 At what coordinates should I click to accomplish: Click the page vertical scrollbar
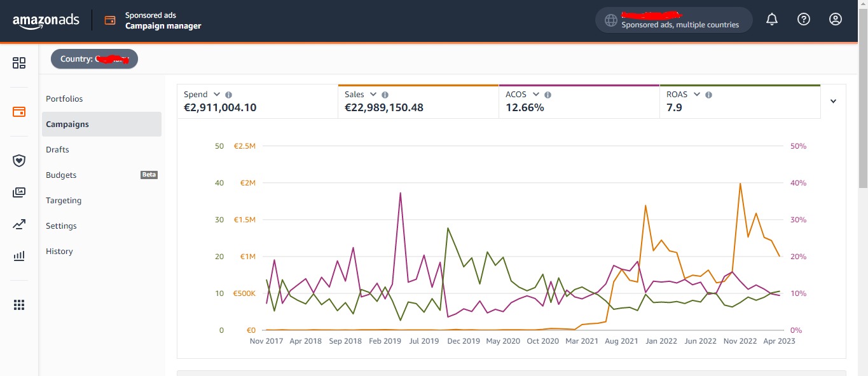click(863, 95)
